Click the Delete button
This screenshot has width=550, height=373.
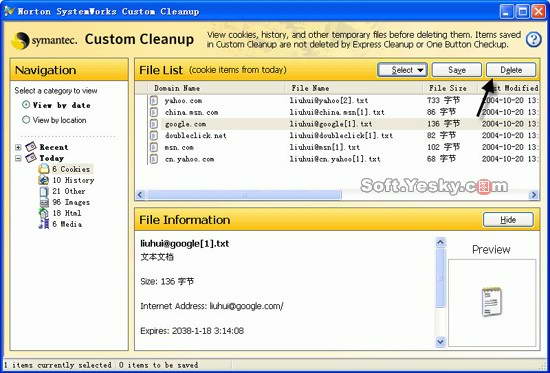point(511,70)
